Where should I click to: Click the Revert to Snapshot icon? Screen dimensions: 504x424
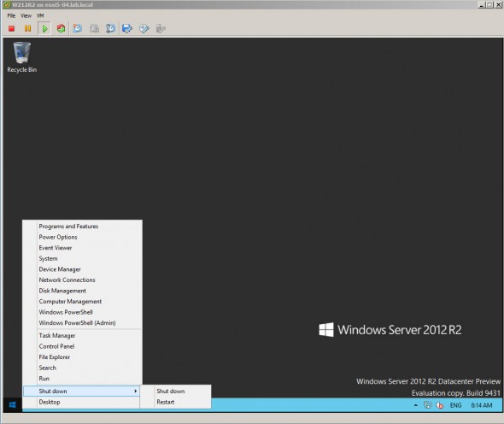click(x=94, y=28)
